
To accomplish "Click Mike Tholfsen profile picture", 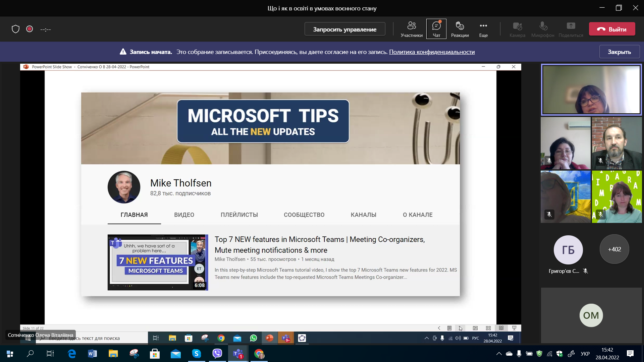I will point(124,187).
